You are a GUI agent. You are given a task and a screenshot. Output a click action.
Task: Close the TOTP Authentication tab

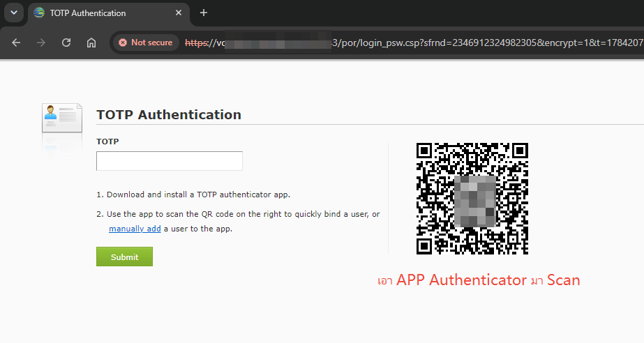(x=178, y=13)
